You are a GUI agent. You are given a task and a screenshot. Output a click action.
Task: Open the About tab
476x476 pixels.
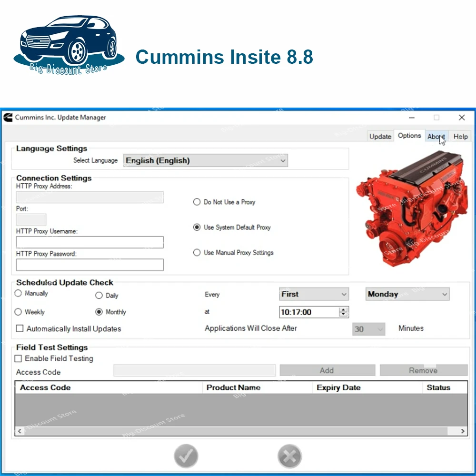pyautogui.click(x=436, y=136)
